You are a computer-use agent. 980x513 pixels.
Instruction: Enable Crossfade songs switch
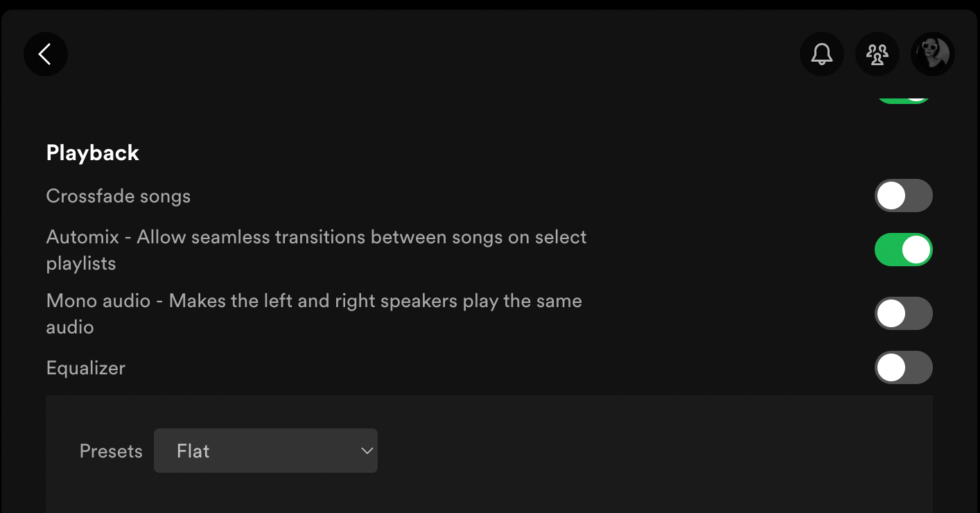904,196
